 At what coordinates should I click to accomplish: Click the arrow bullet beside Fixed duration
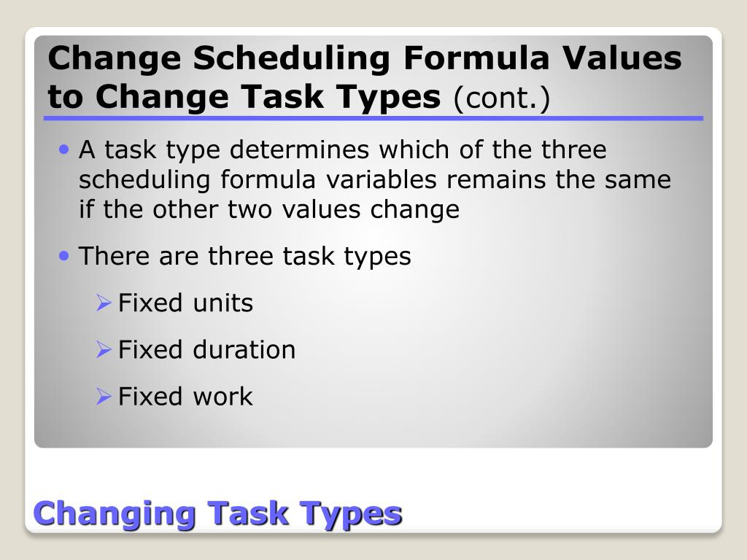[x=104, y=349]
